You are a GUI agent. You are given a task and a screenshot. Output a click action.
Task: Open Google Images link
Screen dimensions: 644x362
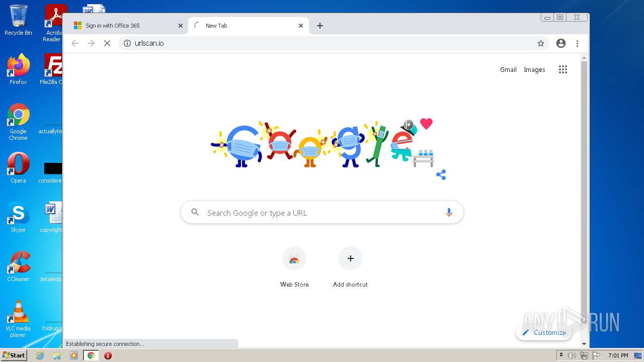pyautogui.click(x=534, y=70)
